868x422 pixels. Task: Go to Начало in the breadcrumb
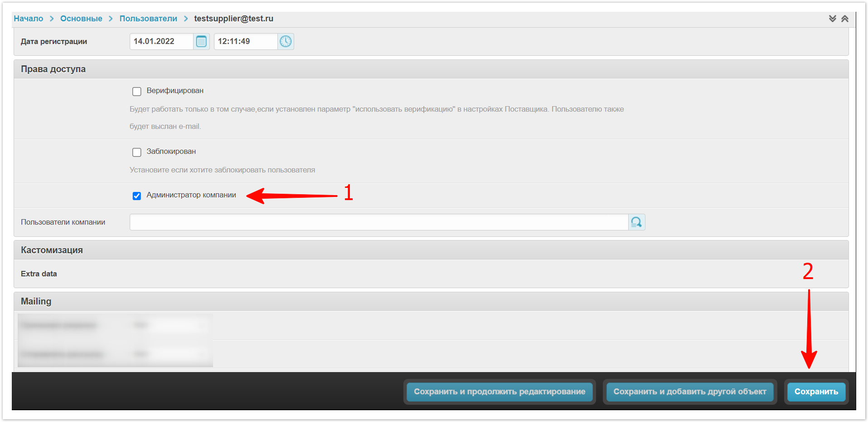(28, 19)
